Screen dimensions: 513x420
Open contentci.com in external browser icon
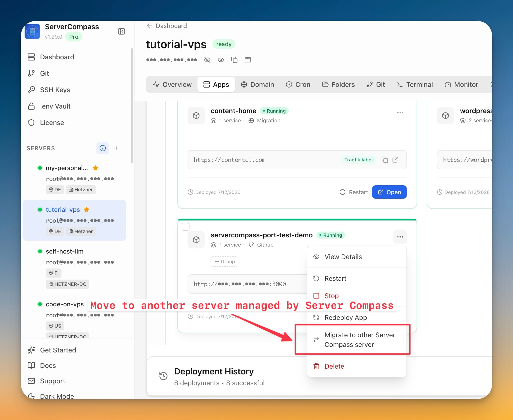click(x=396, y=160)
